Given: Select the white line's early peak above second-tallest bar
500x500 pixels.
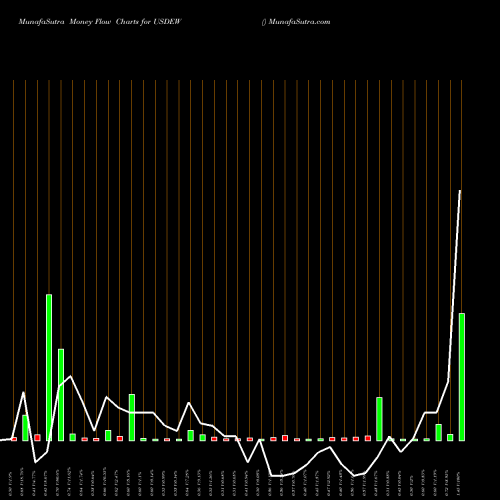Looking at the screenshot, I should [70, 376].
